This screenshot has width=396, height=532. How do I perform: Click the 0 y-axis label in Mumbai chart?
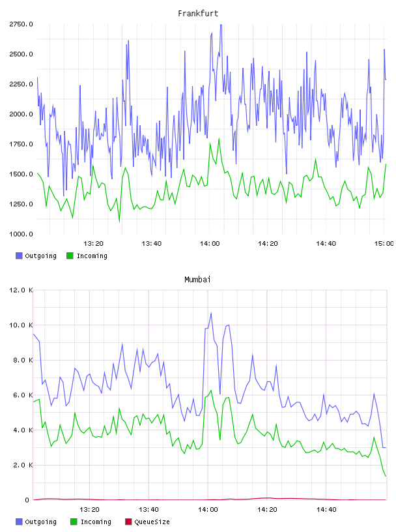(x=27, y=500)
